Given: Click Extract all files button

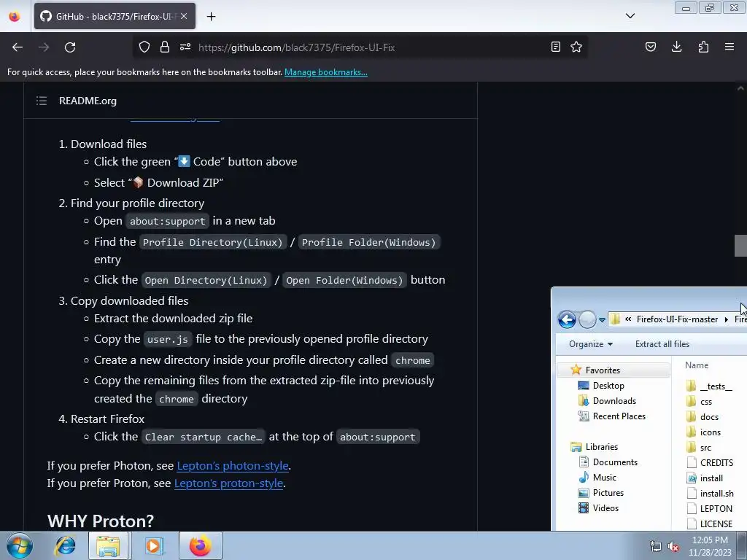Looking at the screenshot, I should tap(662, 344).
